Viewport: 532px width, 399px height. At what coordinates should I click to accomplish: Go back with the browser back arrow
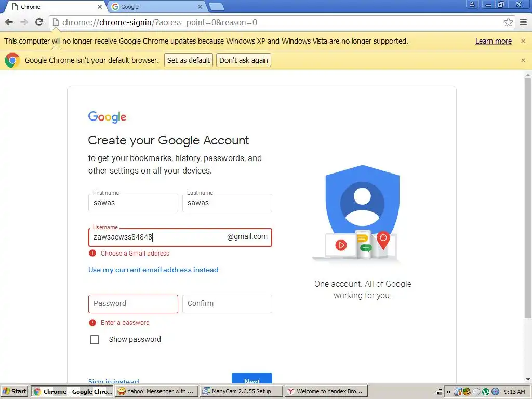(x=9, y=22)
